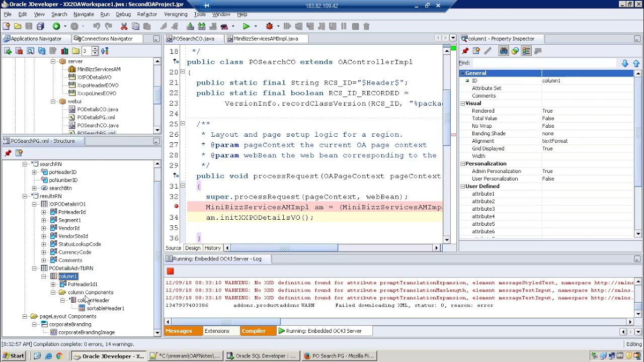Screen dimensions: 644x362
Task: Collapse the webui folder node
Action: pyautogui.click(x=53, y=102)
